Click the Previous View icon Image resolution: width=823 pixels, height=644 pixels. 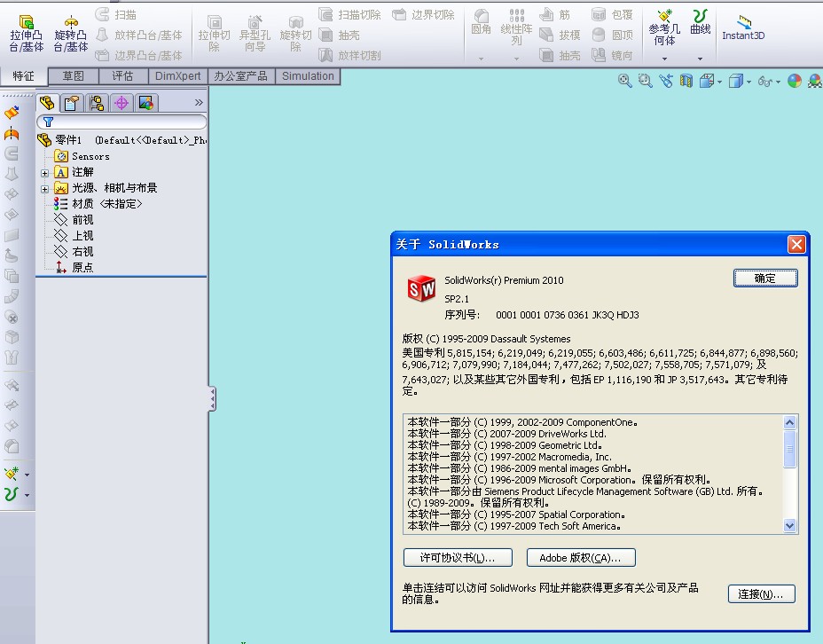coord(666,81)
